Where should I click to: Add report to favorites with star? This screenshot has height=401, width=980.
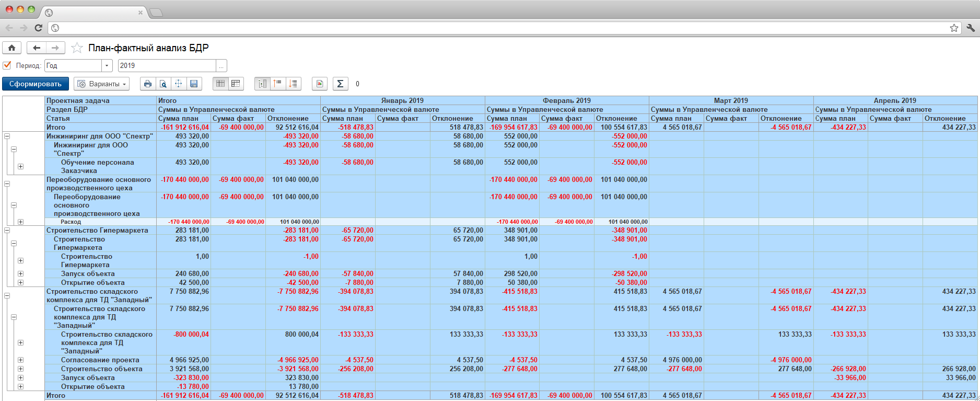[x=77, y=48]
